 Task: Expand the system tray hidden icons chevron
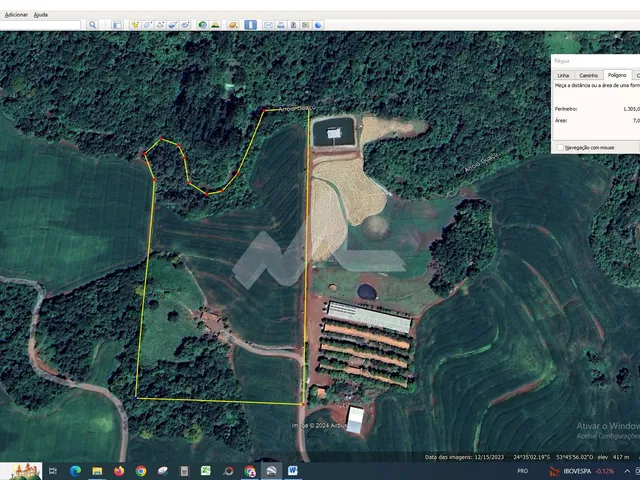click(x=627, y=471)
